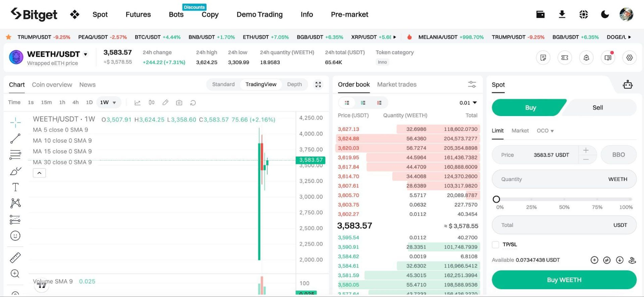
Task: Click the Buy WEETH button
Action: pyautogui.click(x=564, y=280)
